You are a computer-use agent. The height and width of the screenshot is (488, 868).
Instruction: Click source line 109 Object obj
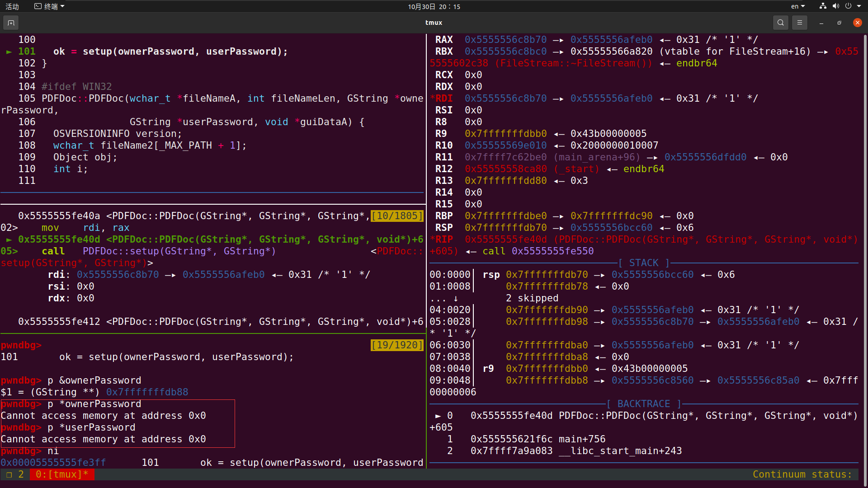[85, 157]
